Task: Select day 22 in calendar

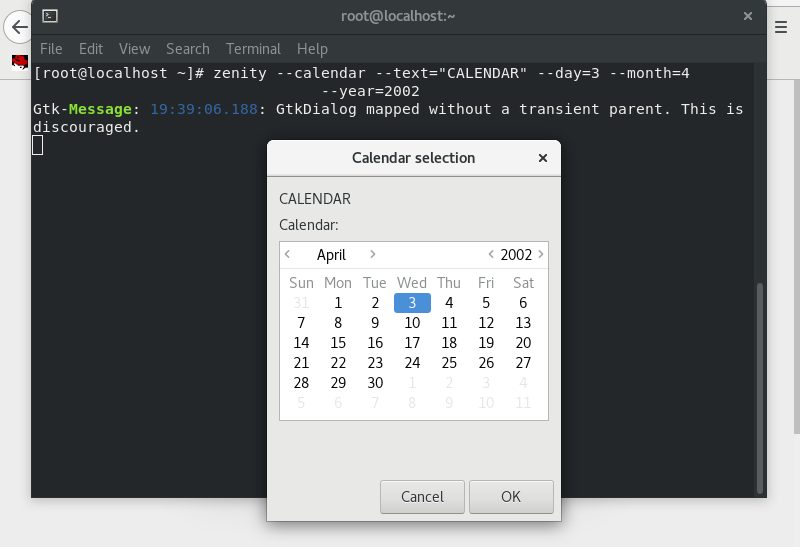Action: 338,362
